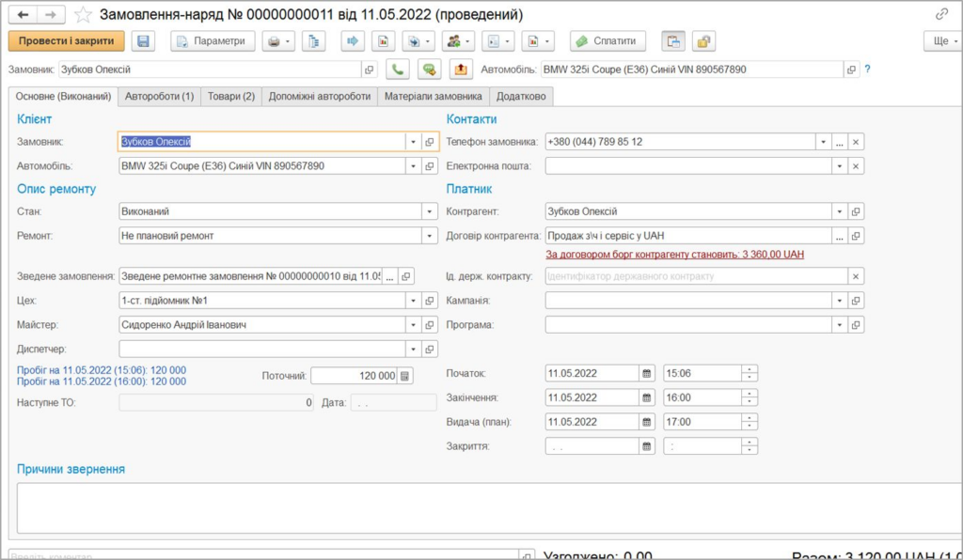
Task: Go back with the left arrow
Action: coord(23,14)
